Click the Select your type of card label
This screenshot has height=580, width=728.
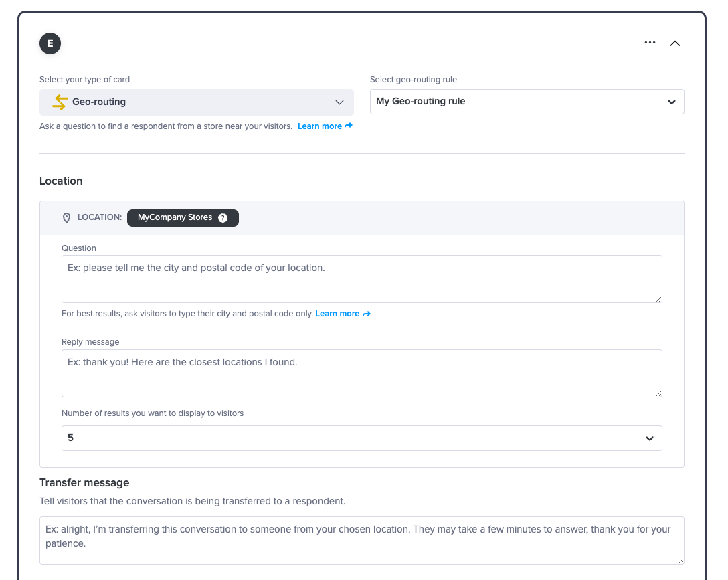tap(84, 80)
